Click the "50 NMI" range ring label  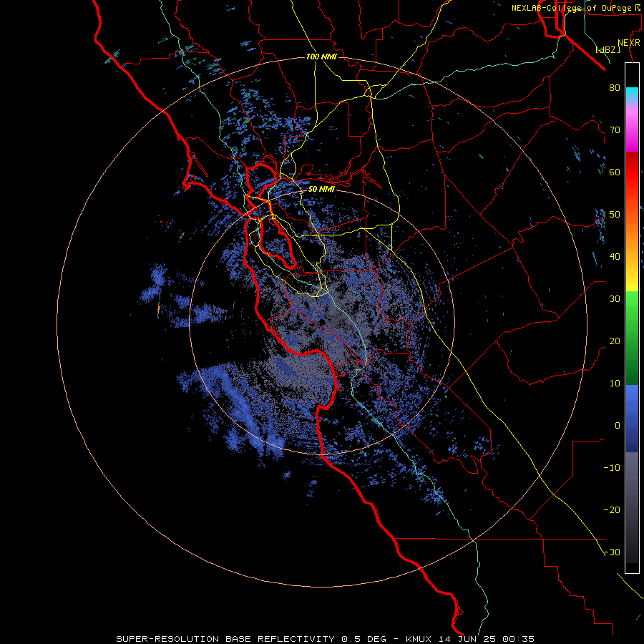coord(321,190)
